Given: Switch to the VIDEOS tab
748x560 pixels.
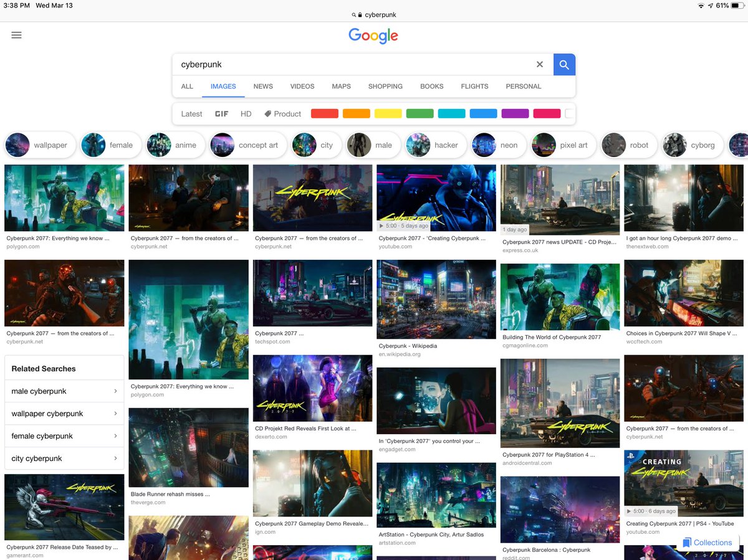Looking at the screenshot, I should [x=302, y=87].
